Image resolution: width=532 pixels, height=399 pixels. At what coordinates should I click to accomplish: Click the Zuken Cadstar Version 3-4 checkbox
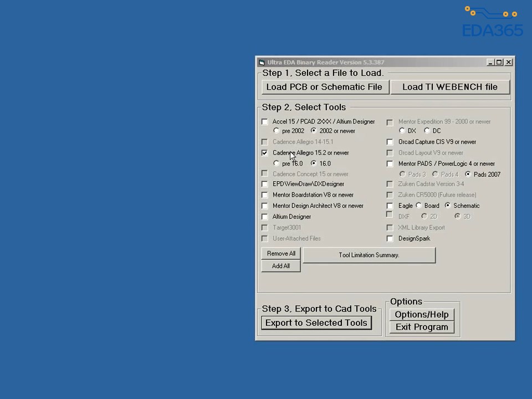tap(390, 184)
